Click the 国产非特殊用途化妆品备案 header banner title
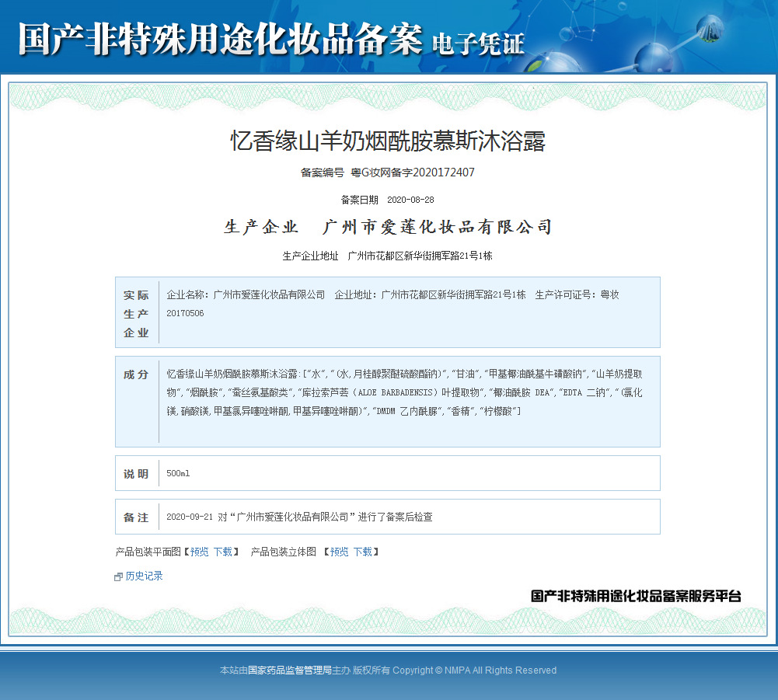 point(221,39)
